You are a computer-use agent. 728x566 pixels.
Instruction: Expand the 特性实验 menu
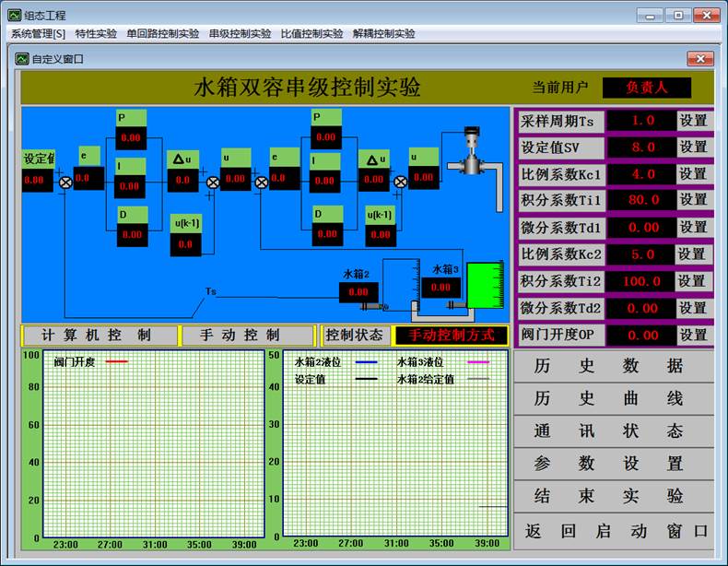coord(96,34)
